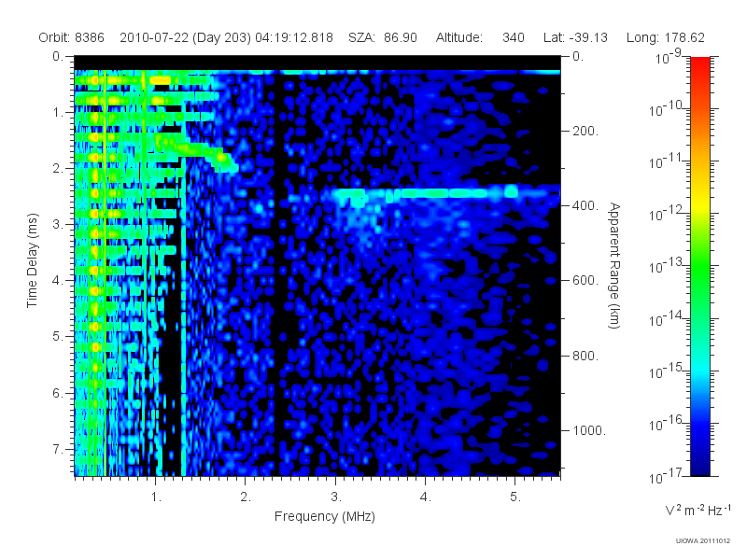
Task: Click the Altitude: 340 label
Action: coord(480,37)
